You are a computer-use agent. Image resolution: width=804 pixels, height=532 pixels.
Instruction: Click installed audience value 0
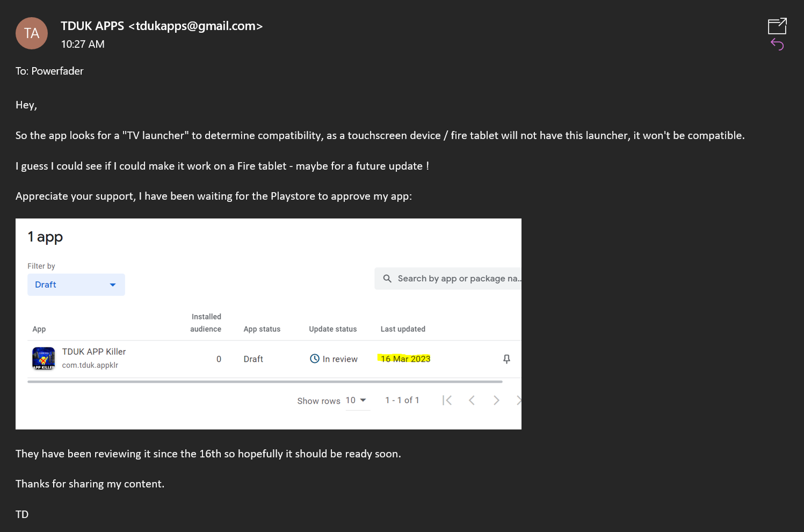[x=219, y=359]
